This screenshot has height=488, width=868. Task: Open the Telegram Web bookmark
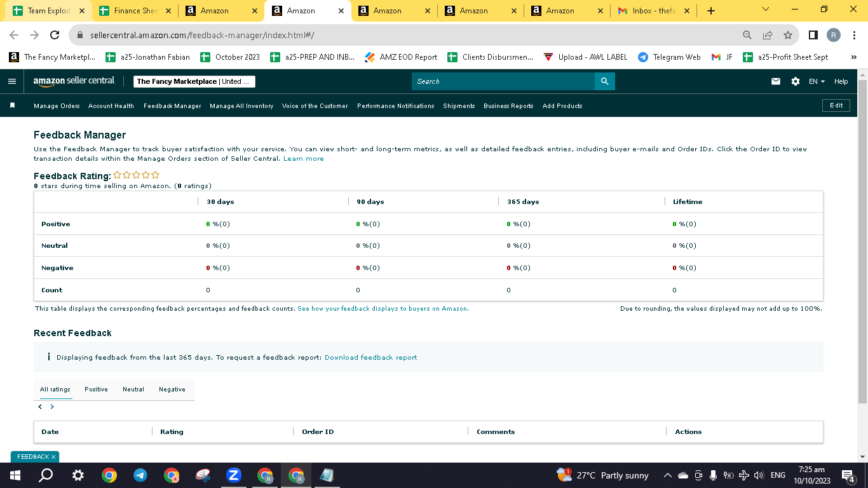(669, 57)
